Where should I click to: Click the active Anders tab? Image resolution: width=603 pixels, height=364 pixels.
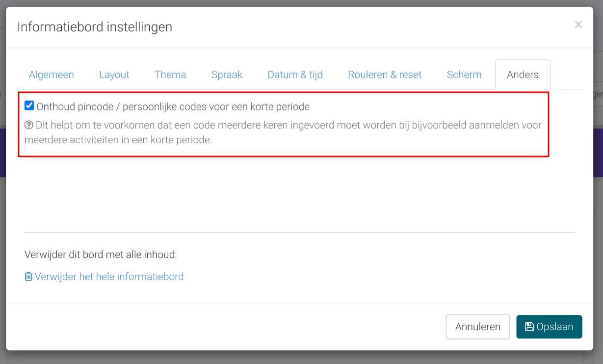pyautogui.click(x=523, y=75)
